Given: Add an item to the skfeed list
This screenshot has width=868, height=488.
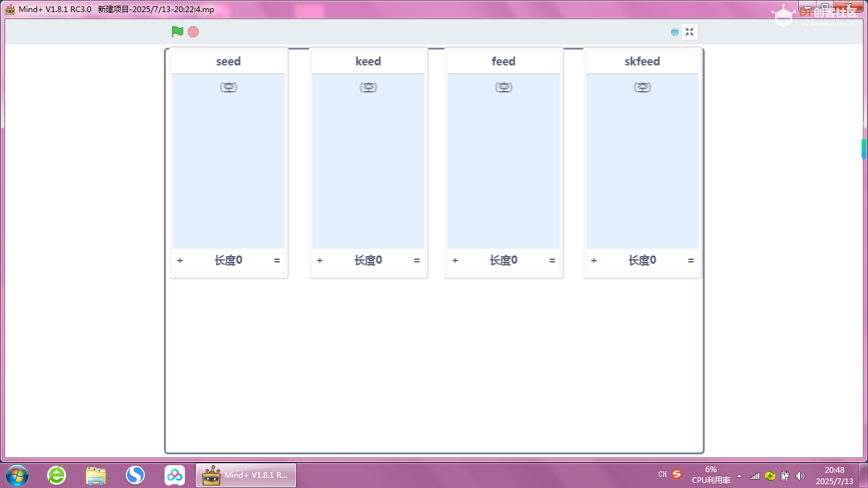Looking at the screenshot, I should coord(593,261).
